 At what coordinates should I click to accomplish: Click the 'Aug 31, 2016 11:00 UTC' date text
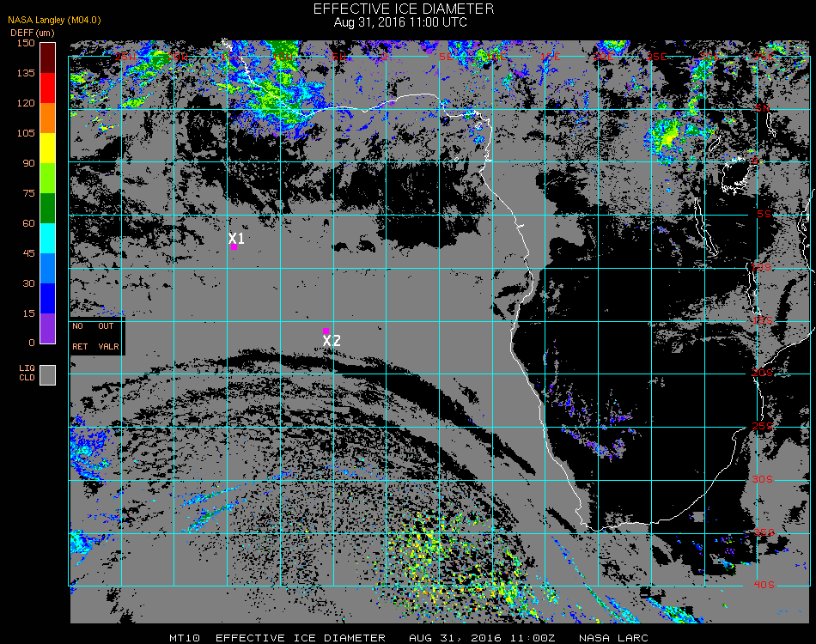pos(400,22)
